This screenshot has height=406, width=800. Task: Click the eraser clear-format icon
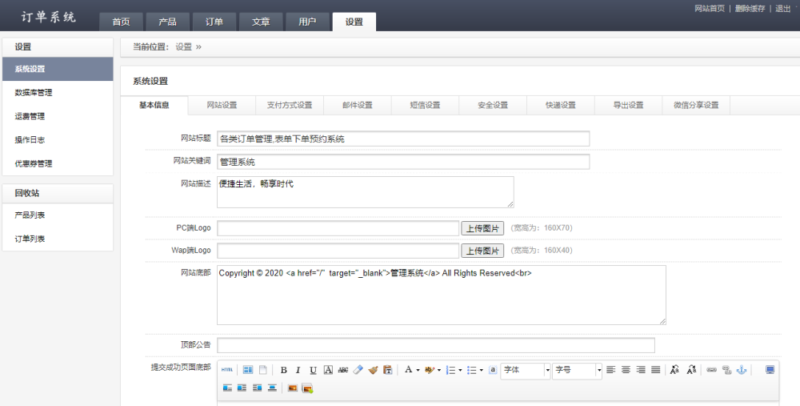(358, 370)
